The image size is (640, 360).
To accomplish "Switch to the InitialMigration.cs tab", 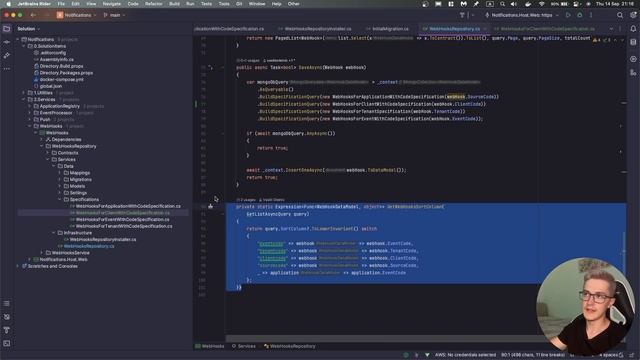I will (x=388, y=29).
